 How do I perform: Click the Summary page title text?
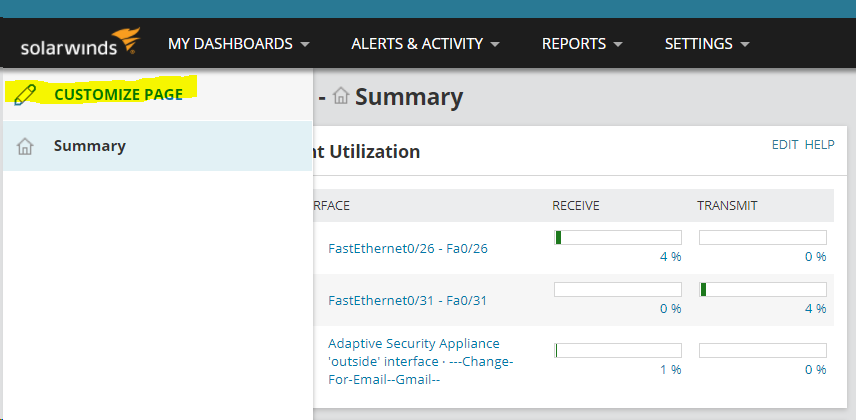pyautogui.click(x=409, y=97)
